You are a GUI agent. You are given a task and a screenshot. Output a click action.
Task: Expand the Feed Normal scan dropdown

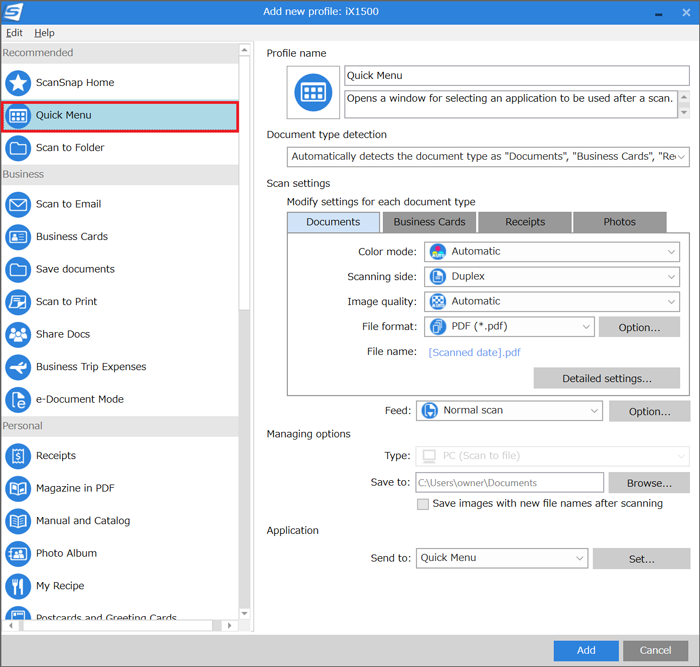(509, 411)
